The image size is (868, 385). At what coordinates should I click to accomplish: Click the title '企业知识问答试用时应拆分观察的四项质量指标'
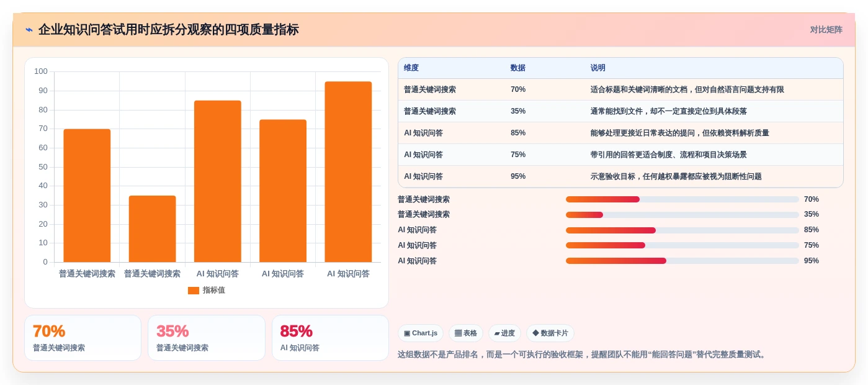169,30
